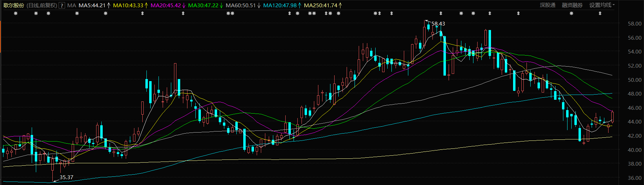Click the 42.00 price axis label
The width and height of the screenshot is (644, 185).
pyautogui.click(x=635, y=136)
